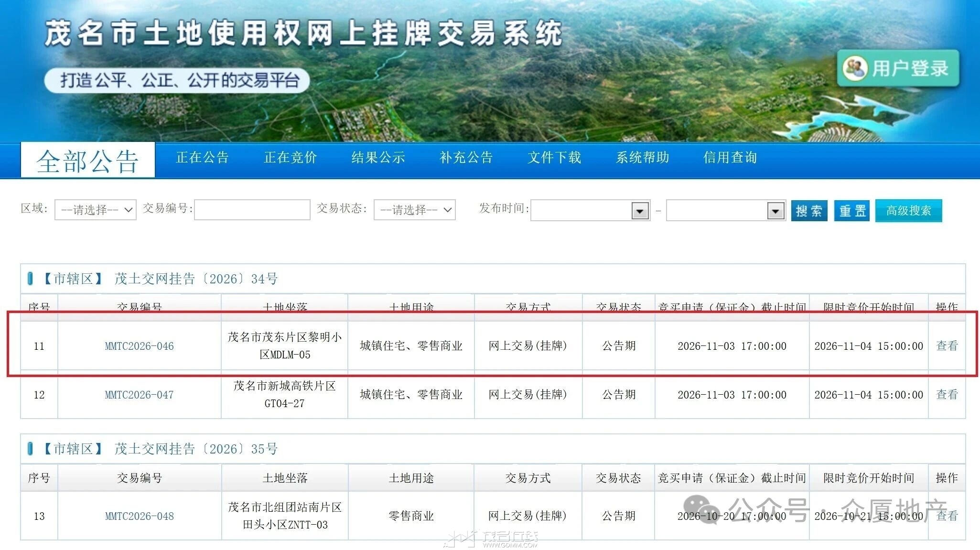Click the 用户登录 user login button
Screen dimensions: 980x550
tap(898, 68)
